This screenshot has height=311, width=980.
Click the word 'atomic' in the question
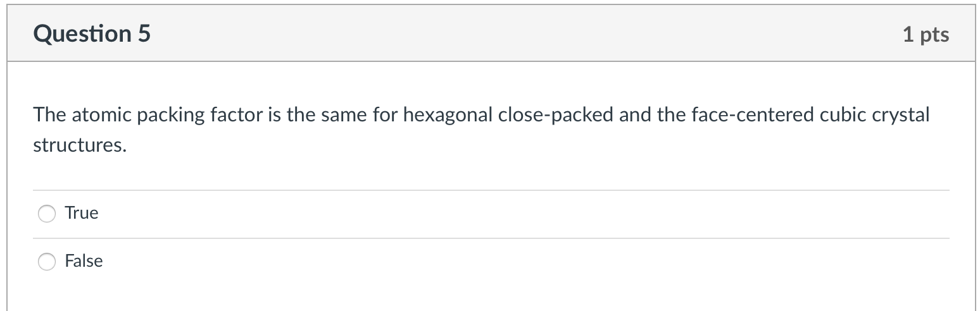(94, 116)
